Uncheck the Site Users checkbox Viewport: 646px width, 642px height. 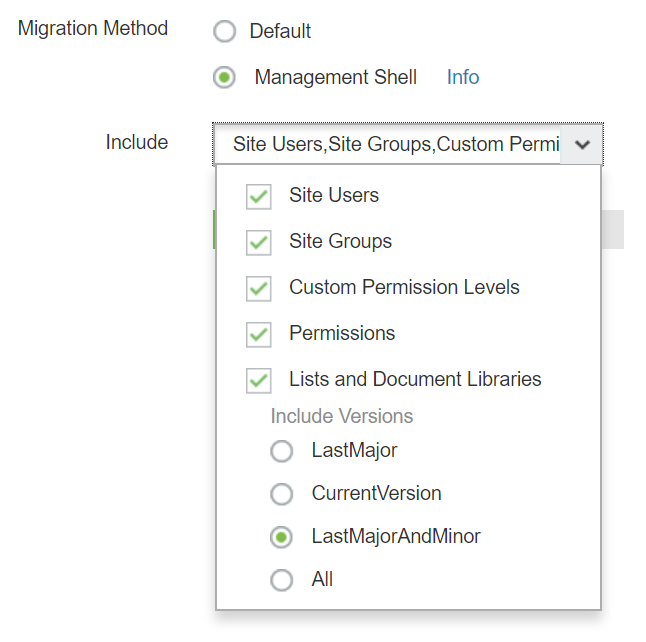pos(259,196)
